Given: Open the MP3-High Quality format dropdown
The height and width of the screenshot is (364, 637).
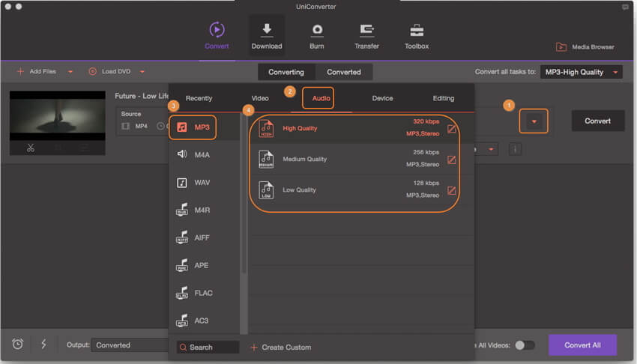Looking at the screenshot, I should pos(581,72).
